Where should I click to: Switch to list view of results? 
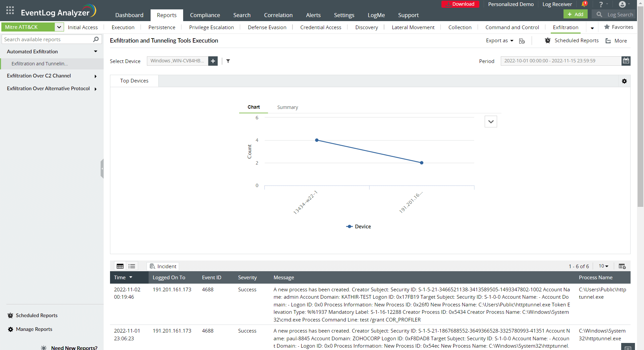[x=132, y=266]
